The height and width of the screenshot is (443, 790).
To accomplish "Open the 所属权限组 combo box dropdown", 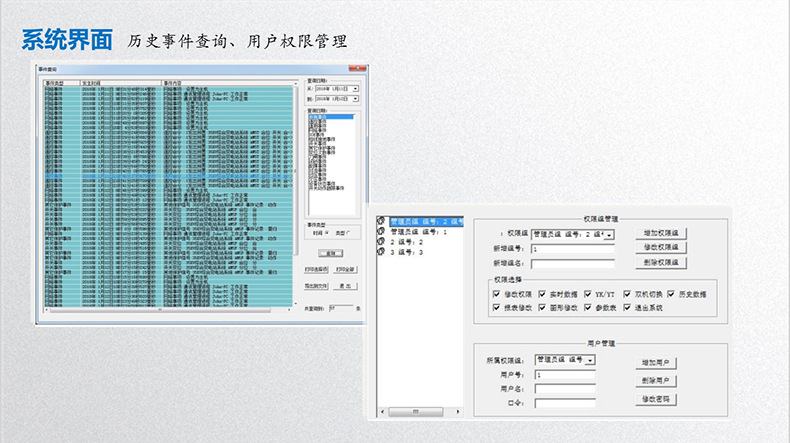I will click(590, 360).
